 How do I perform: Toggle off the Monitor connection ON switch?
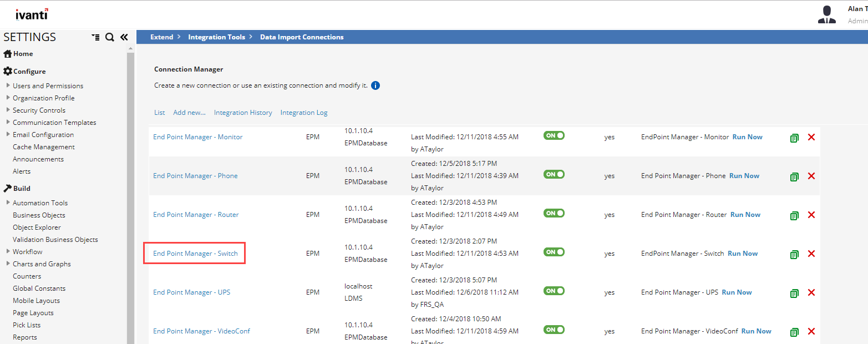(554, 135)
